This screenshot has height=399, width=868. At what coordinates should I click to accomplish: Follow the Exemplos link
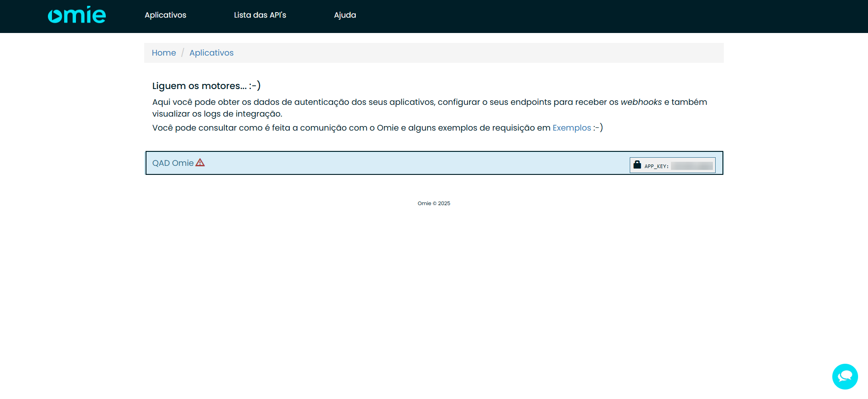tap(572, 128)
